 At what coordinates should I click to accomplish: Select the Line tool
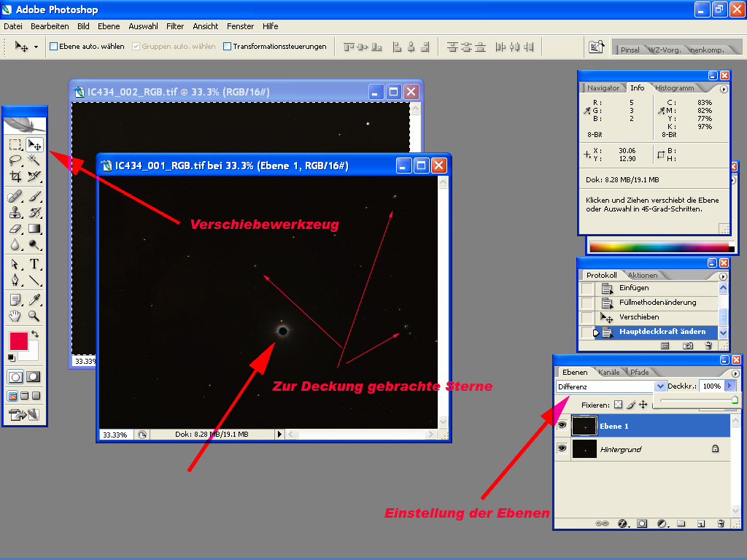(x=34, y=280)
